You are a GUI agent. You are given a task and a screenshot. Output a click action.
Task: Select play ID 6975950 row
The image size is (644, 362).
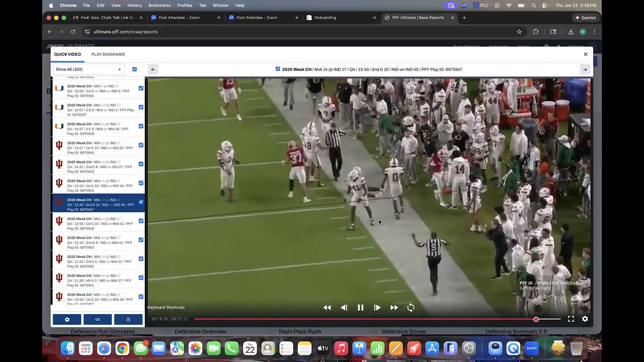coord(98,240)
